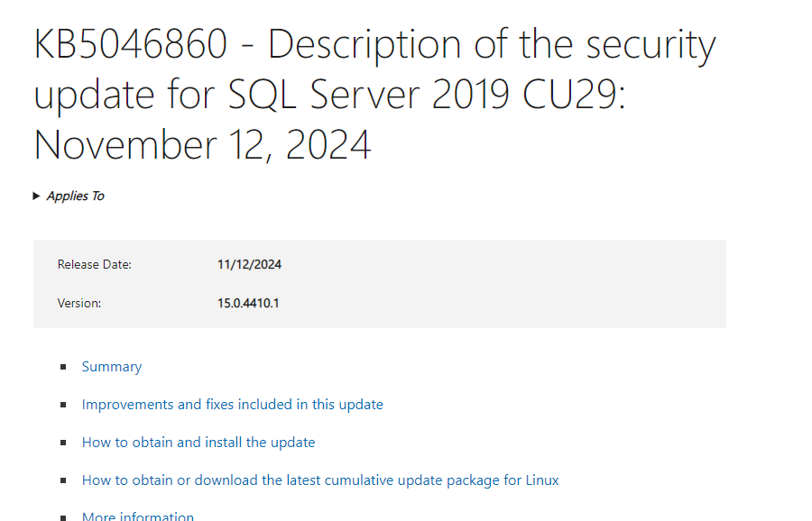
Task: Click the bullet beside More information
Action: click(x=63, y=517)
